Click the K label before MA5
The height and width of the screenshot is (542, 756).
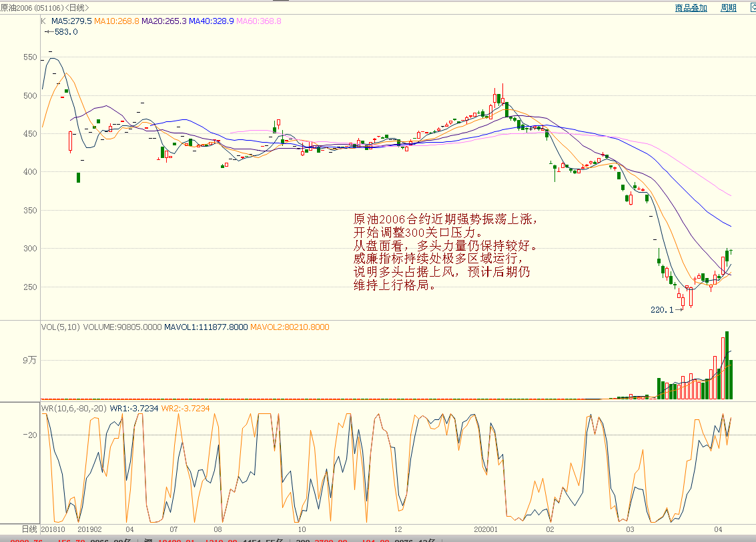tap(43, 21)
